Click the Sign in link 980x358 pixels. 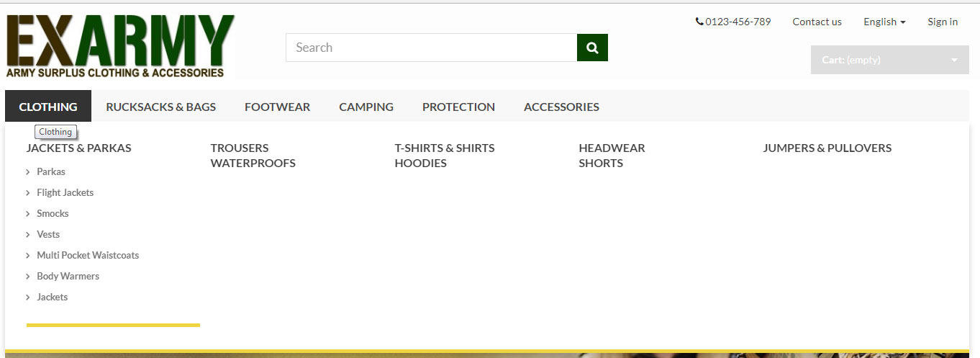(943, 22)
